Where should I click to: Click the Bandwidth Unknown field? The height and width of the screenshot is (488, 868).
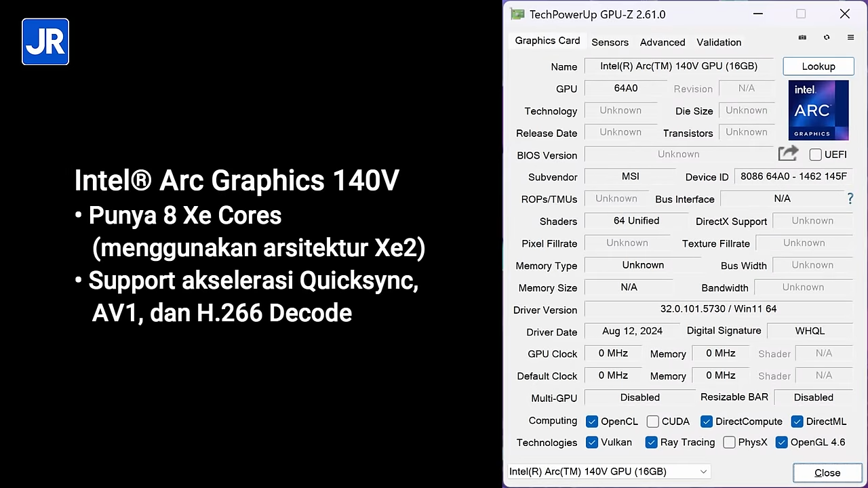pyautogui.click(x=804, y=287)
